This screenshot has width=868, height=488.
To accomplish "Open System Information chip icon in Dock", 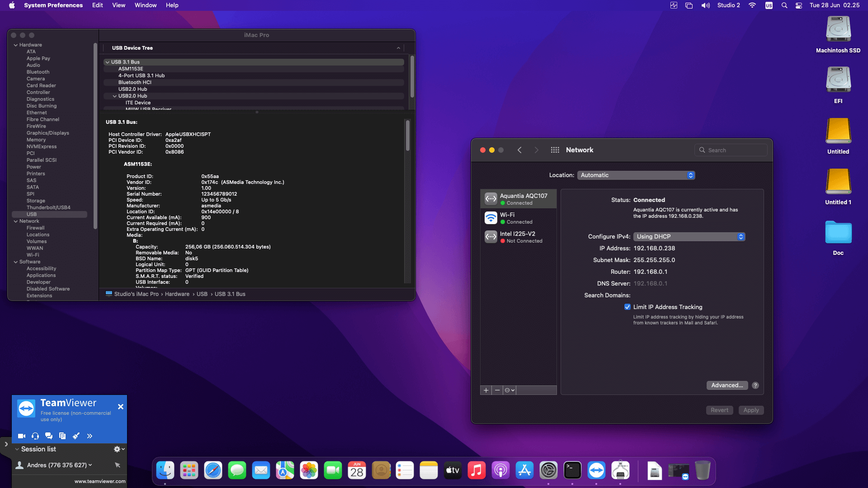I will (620, 471).
